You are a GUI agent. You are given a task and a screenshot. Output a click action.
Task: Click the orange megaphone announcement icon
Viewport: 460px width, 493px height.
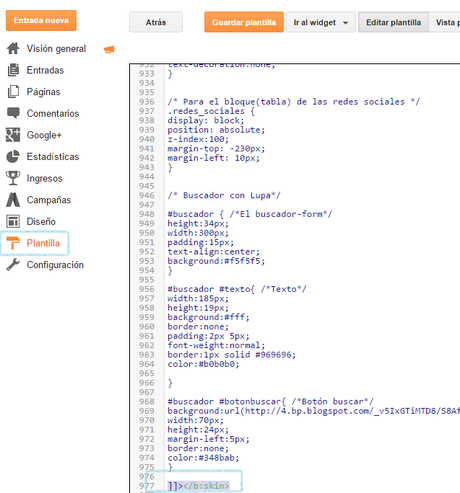click(x=109, y=50)
